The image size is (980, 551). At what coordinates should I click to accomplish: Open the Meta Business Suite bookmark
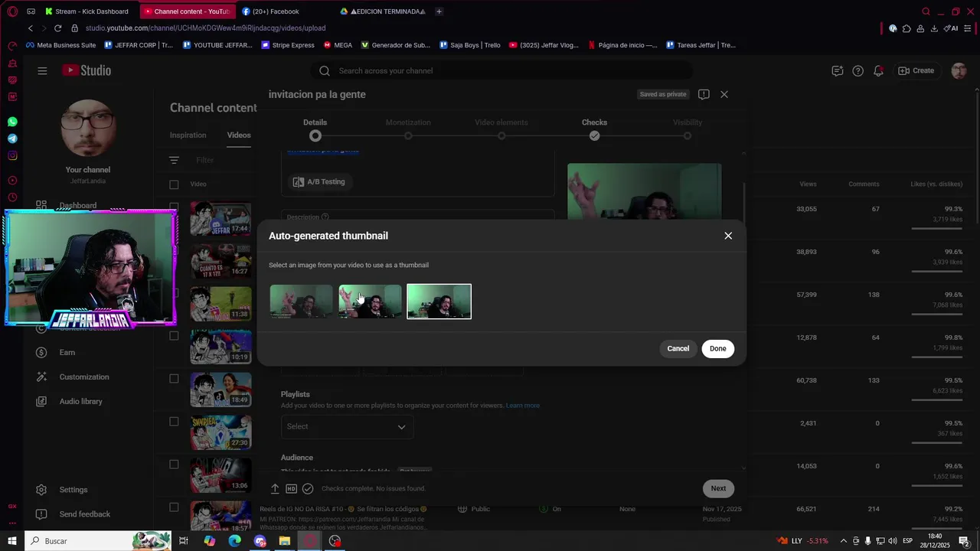tap(60, 45)
